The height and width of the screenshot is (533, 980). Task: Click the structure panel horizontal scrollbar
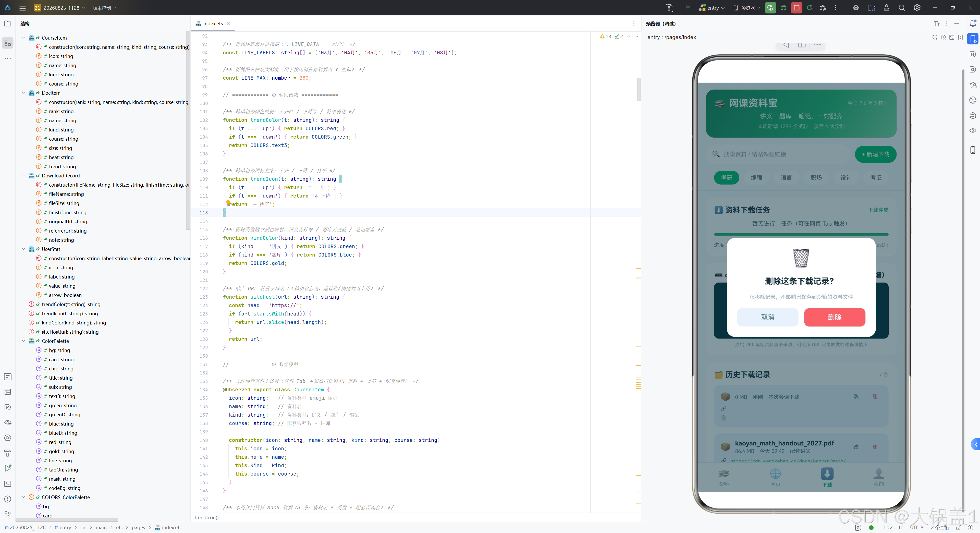67,519
